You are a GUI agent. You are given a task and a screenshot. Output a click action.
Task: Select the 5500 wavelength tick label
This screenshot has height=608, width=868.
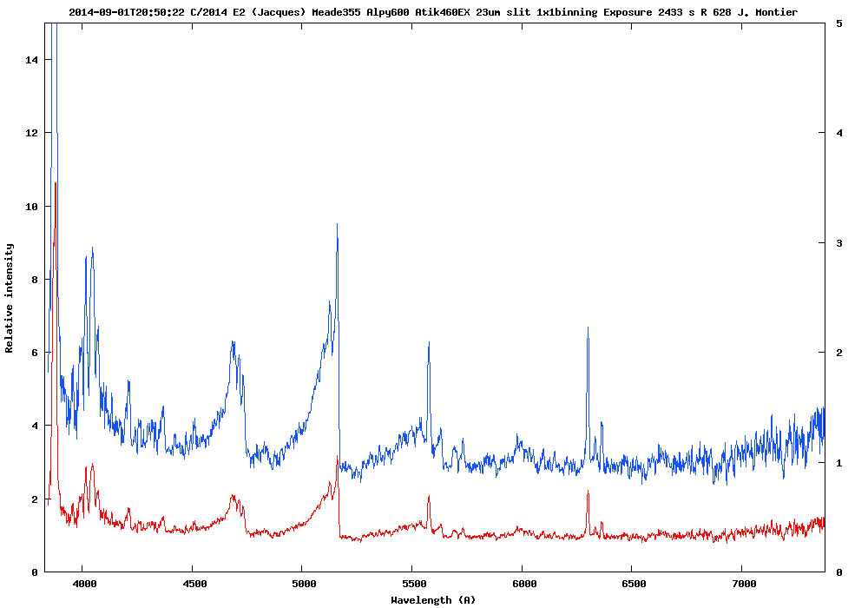pyautogui.click(x=413, y=585)
